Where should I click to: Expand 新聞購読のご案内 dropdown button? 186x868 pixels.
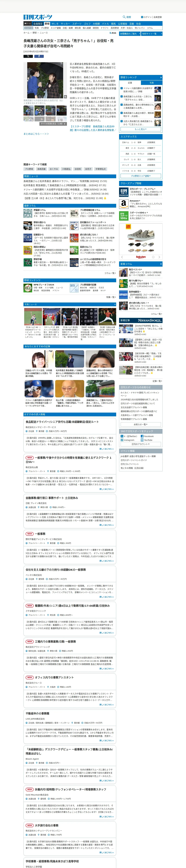click(130, 34)
